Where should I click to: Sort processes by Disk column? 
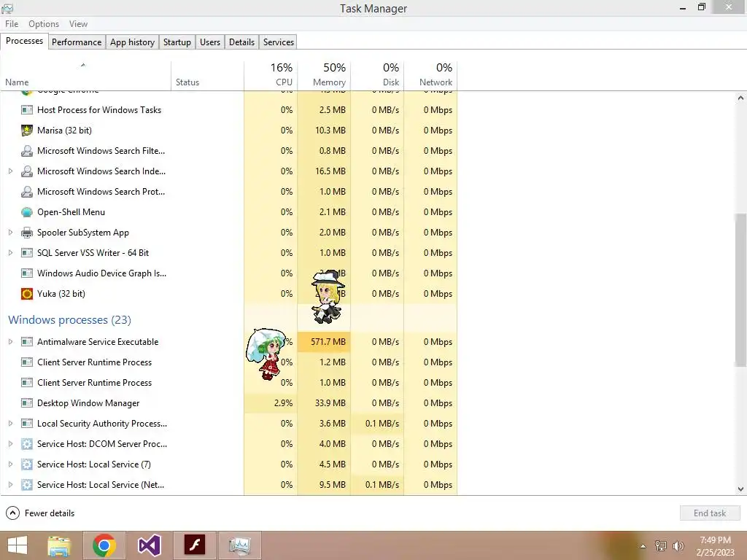coord(377,75)
